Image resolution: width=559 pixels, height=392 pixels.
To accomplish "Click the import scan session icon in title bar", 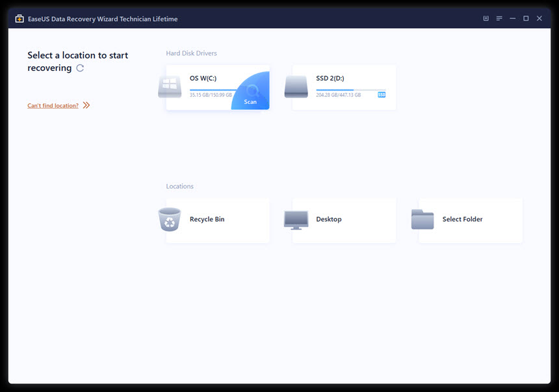I will coord(486,18).
